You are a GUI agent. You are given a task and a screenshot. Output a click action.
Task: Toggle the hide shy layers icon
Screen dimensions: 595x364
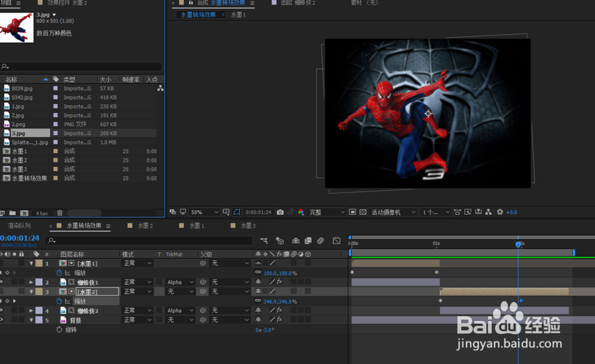click(296, 240)
